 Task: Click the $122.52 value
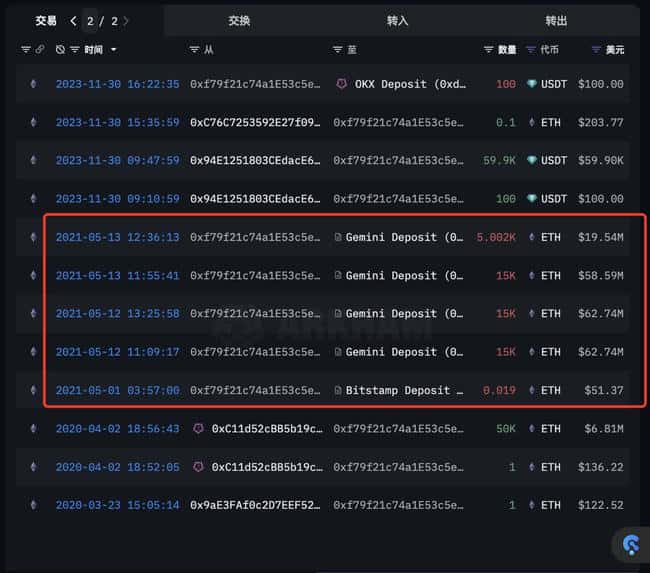tap(601, 505)
